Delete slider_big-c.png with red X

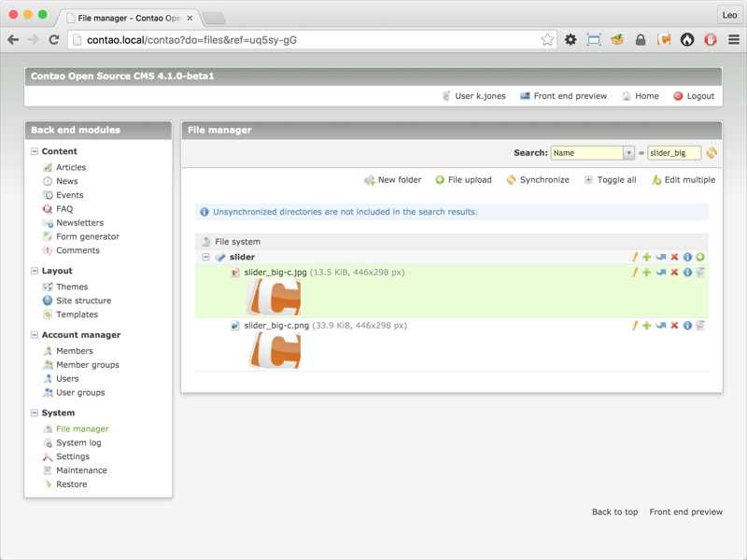point(674,326)
